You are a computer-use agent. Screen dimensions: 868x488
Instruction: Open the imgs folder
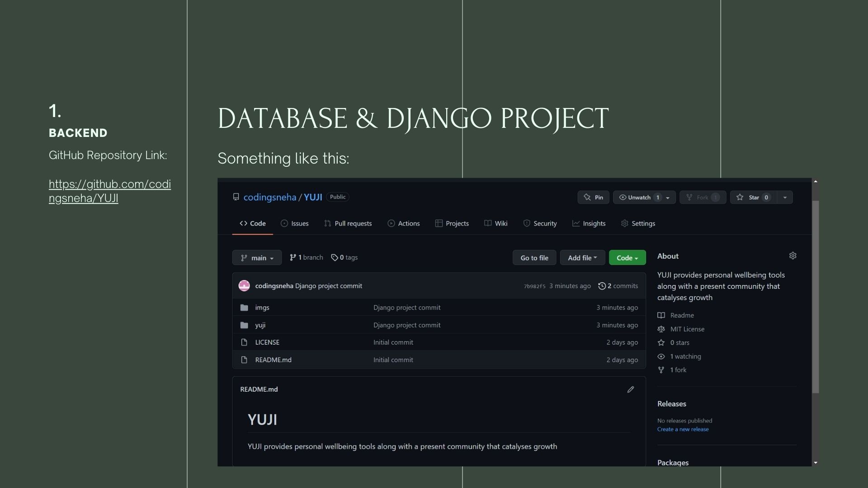[x=262, y=308]
